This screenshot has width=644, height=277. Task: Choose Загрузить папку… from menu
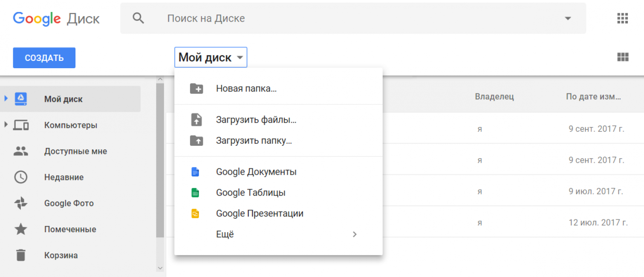click(278, 141)
